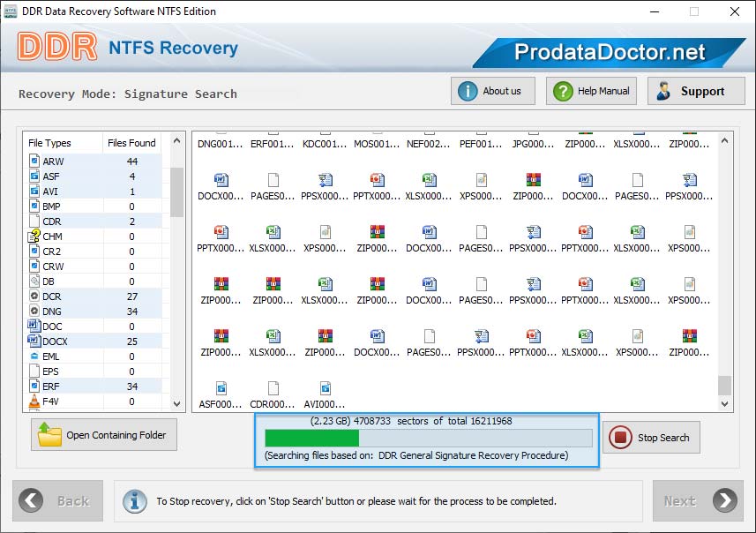Select the JPG000 recovered file label

(533, 144)
